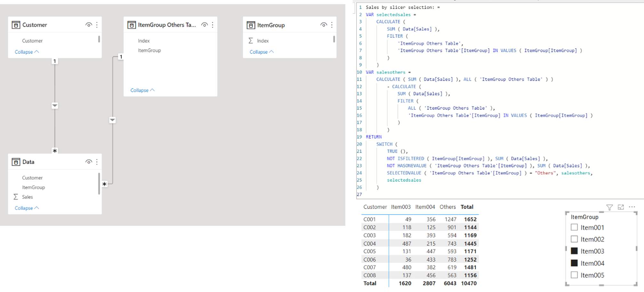Uncheck the Item004 slicer checkbox
The height and width of the screenshot is (292, 644).
coord(574,263)
